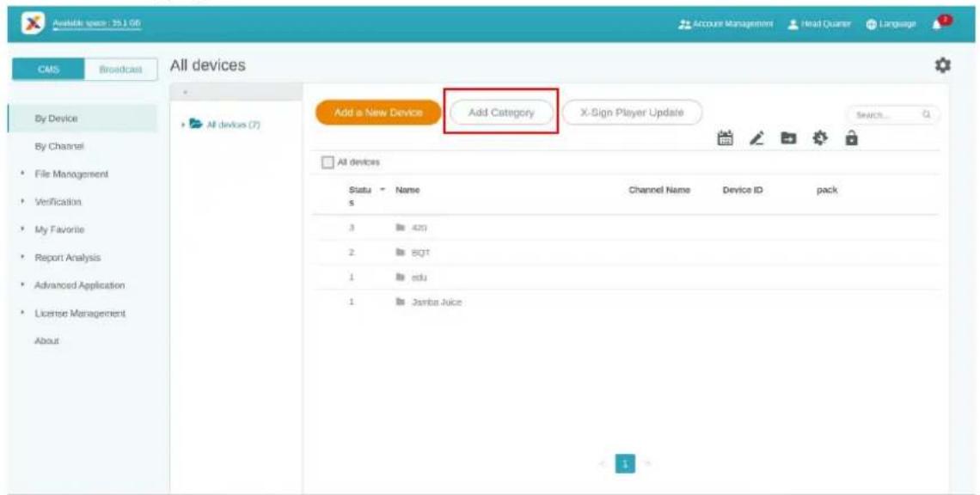
Task: Select the open folder icon in device tree
Action: pos(196,125)
